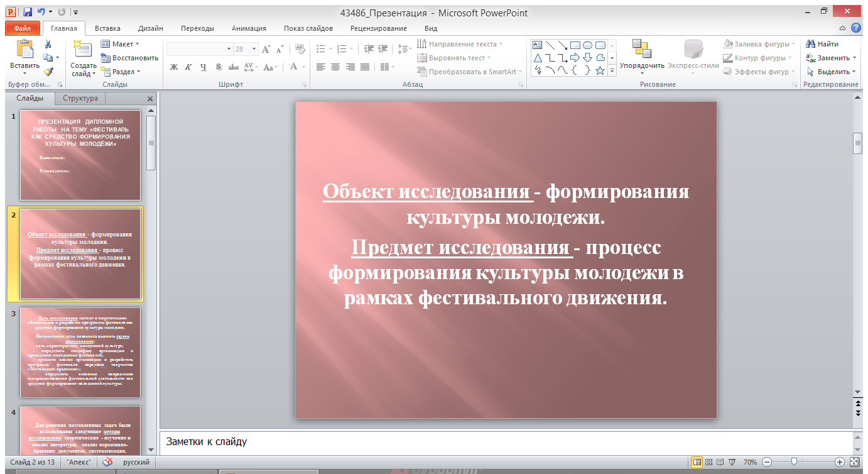The image size is (868, 474).
Task: Toggle underline (Ч) formatting
Action: (203, 67)
